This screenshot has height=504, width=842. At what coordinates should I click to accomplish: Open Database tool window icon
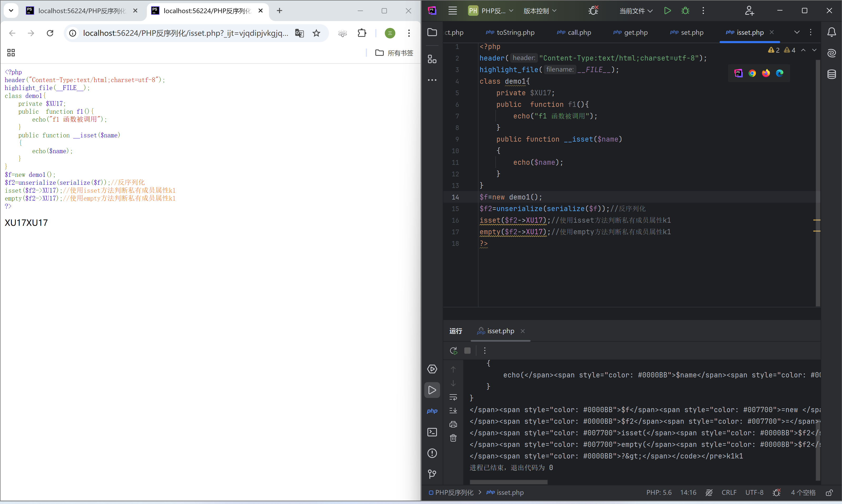coord(831,74)
